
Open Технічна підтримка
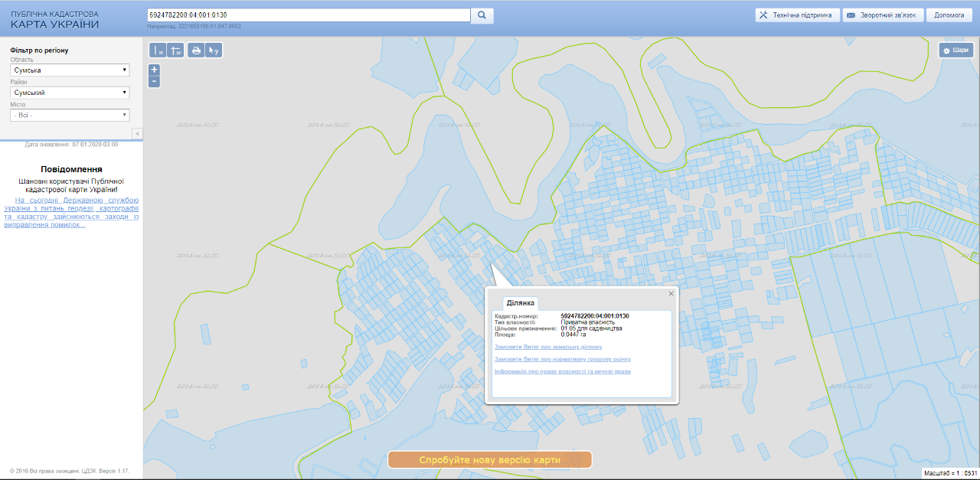click(x=796, y=15)
